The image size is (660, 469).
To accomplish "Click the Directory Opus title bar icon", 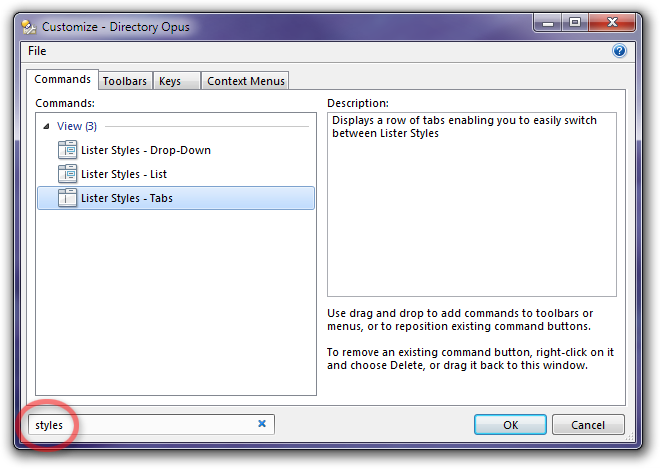I will (29, 27).
